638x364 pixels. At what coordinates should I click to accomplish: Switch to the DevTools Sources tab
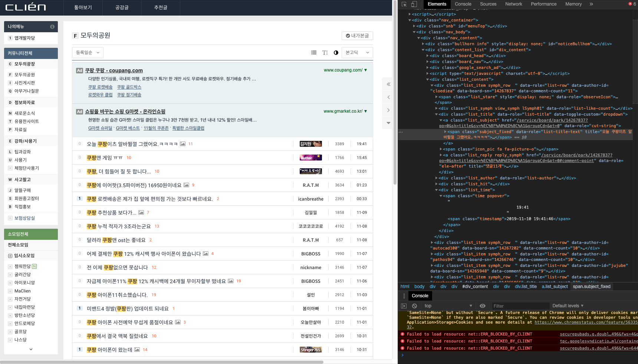[x=488, y=4]
